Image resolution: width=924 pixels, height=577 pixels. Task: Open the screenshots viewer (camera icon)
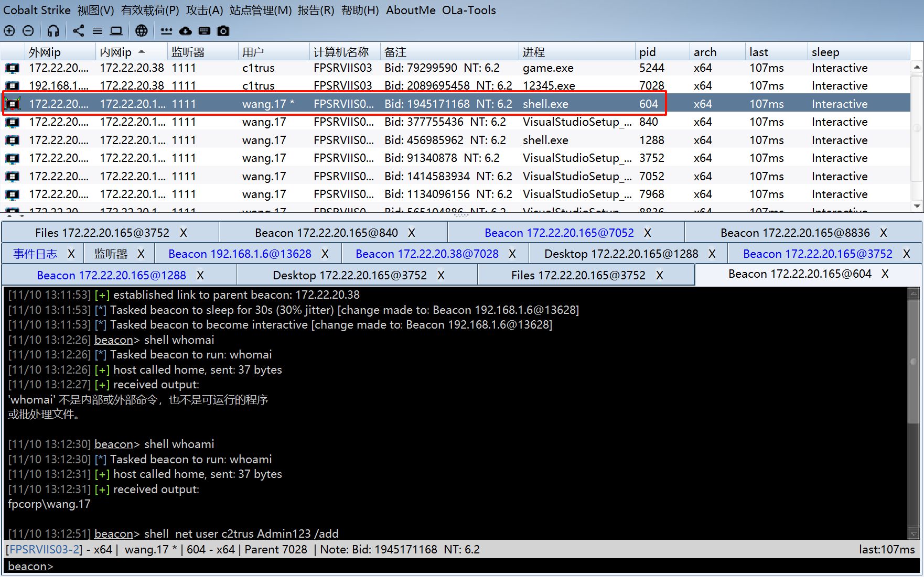[223, 31]
